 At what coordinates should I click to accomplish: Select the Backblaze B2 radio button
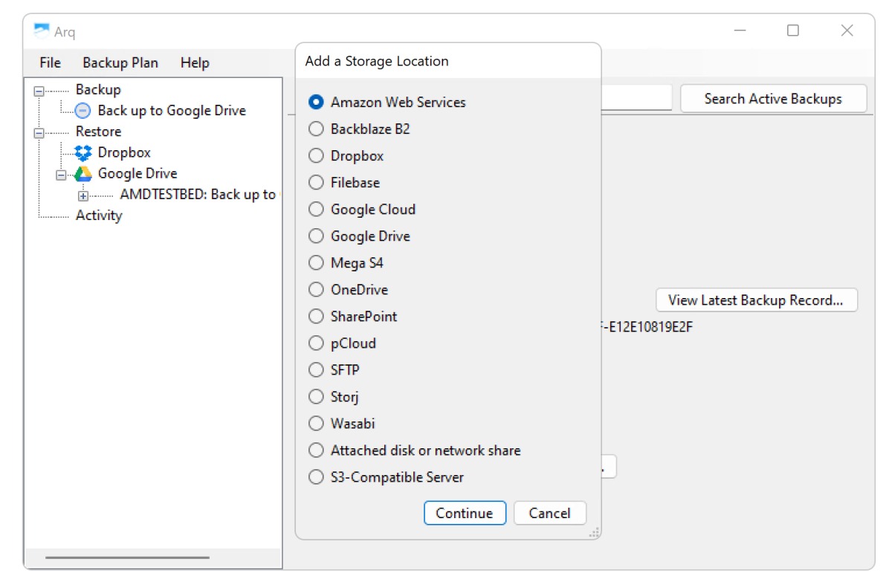pos(317,129)
